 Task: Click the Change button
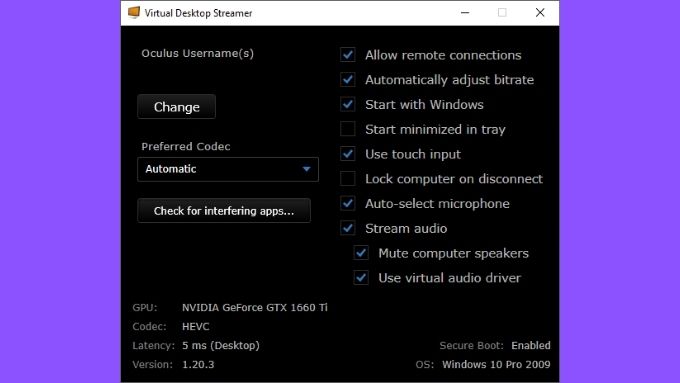coord(177,107)
